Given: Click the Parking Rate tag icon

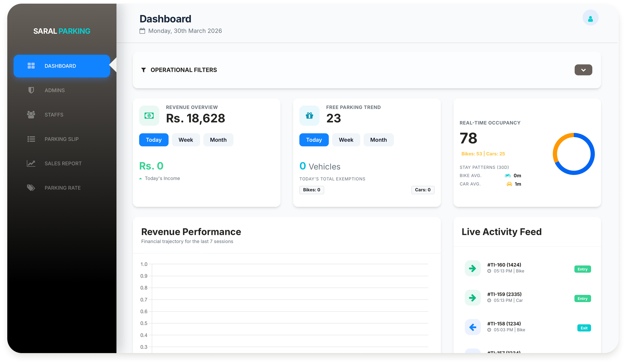Looking at the screenshot, I should pos(31,188).
